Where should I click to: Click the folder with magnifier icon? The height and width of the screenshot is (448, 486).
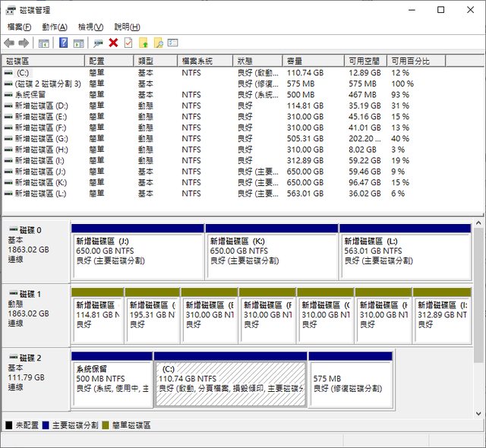(x=158, y=43)
